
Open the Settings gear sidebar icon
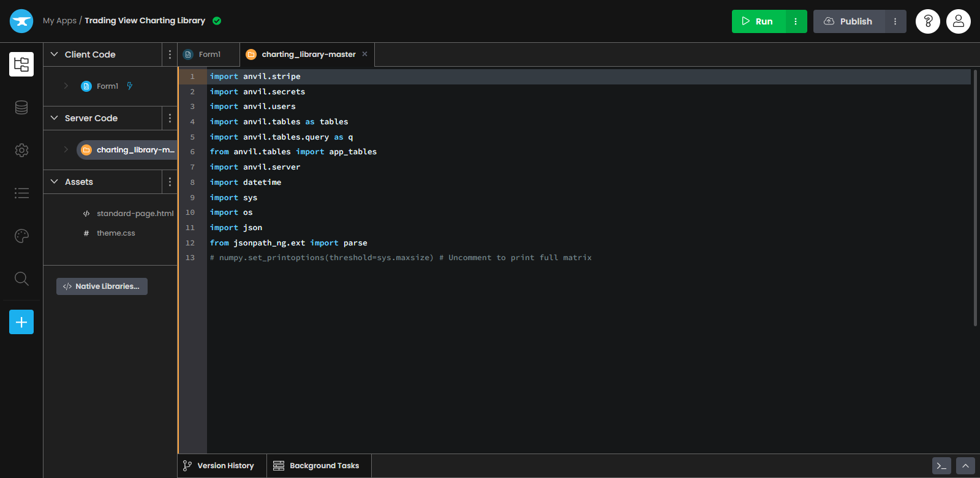pyautogui.click(x=21, y=151)
